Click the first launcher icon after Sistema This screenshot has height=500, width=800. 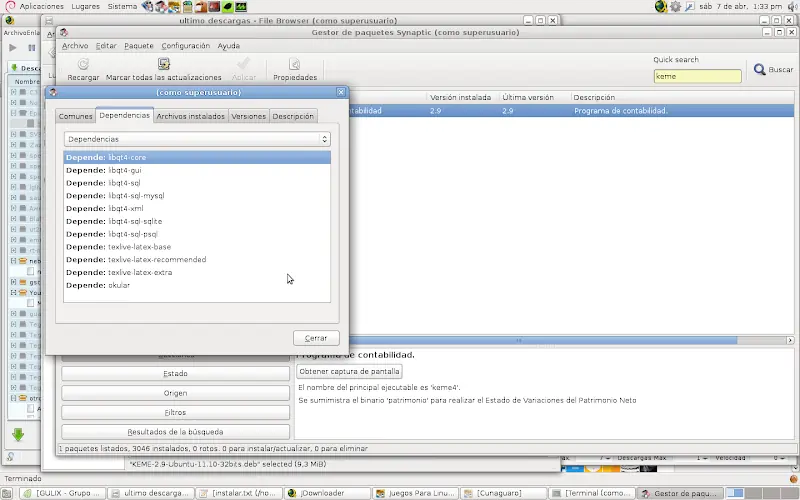coord(147,6)
